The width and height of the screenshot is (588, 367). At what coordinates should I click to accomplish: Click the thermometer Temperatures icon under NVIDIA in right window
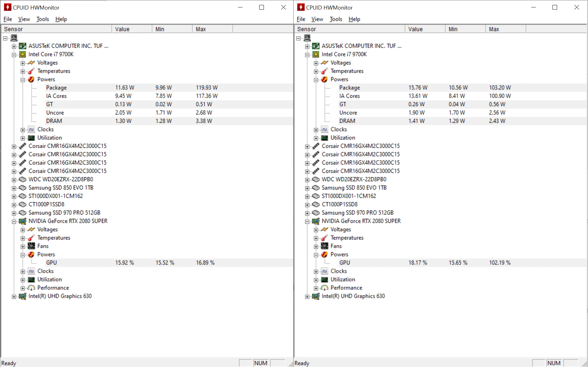click(x=324, y=238)
